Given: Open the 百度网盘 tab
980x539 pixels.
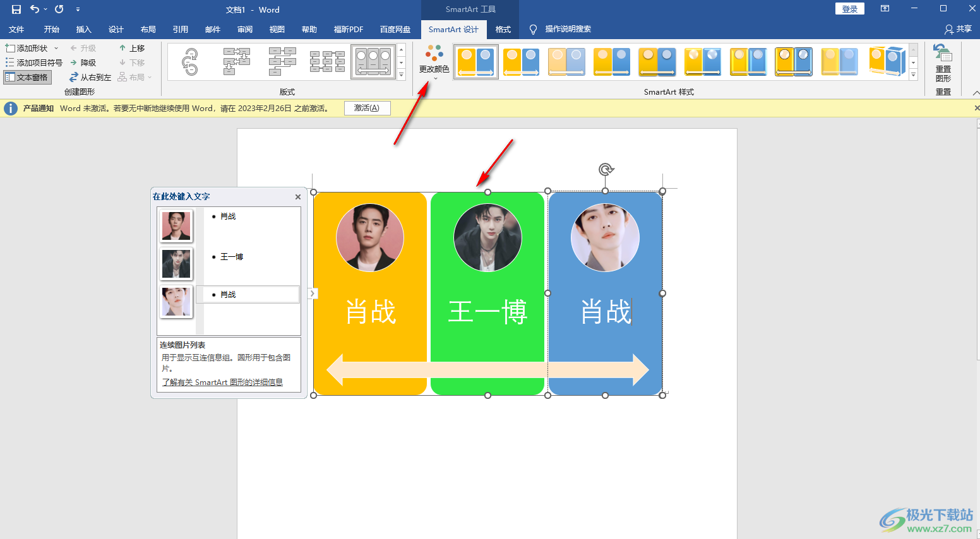Looking at the screenshot, I should [x=395, y=29].
